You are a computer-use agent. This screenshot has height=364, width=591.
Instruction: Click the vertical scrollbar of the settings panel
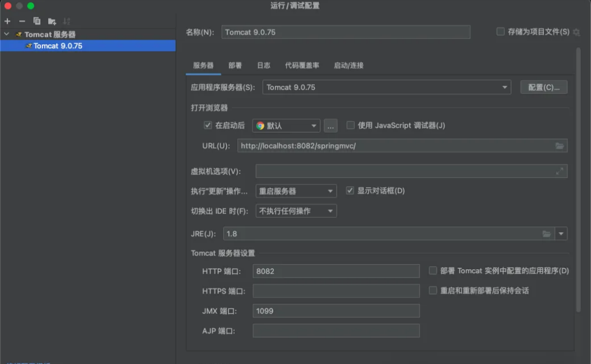(x=578, y=179)
